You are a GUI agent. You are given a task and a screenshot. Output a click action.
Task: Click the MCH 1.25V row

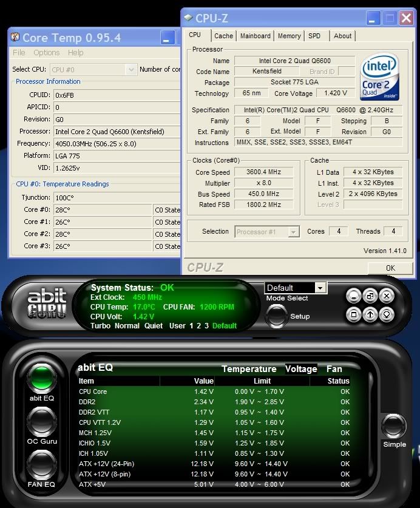click(x=214, y=433)
